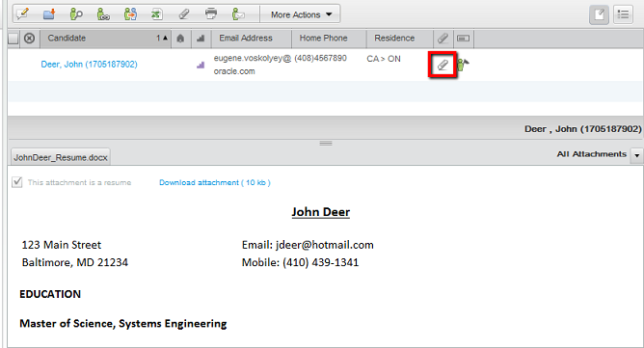Viewport: 644px width, 348px height.
Task: Sort by the Email Address column
Action: point(252,39)
